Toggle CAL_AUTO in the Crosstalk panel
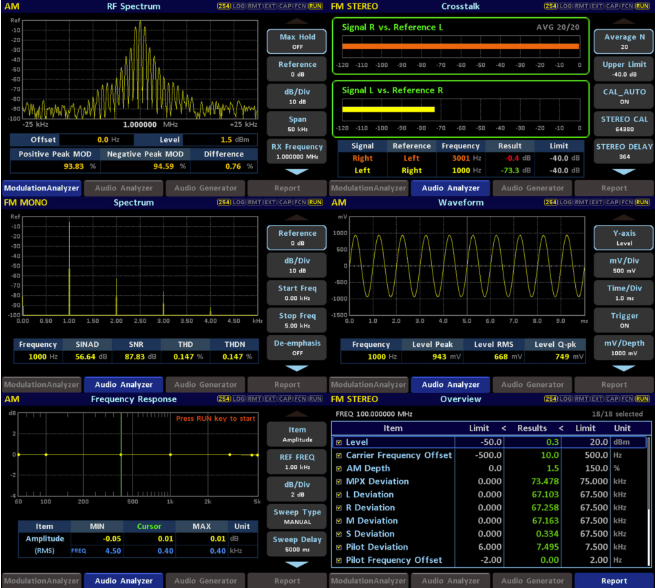This screenshot has width=655, height=588. click(x=623, y=96)
